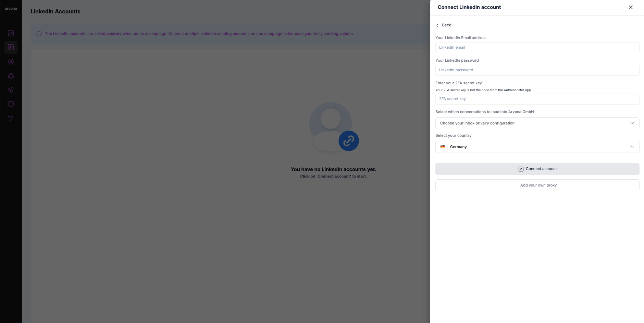644x323 pixels.
Task: Open the inbox chat bubble icon
Action: click(11, 104)
